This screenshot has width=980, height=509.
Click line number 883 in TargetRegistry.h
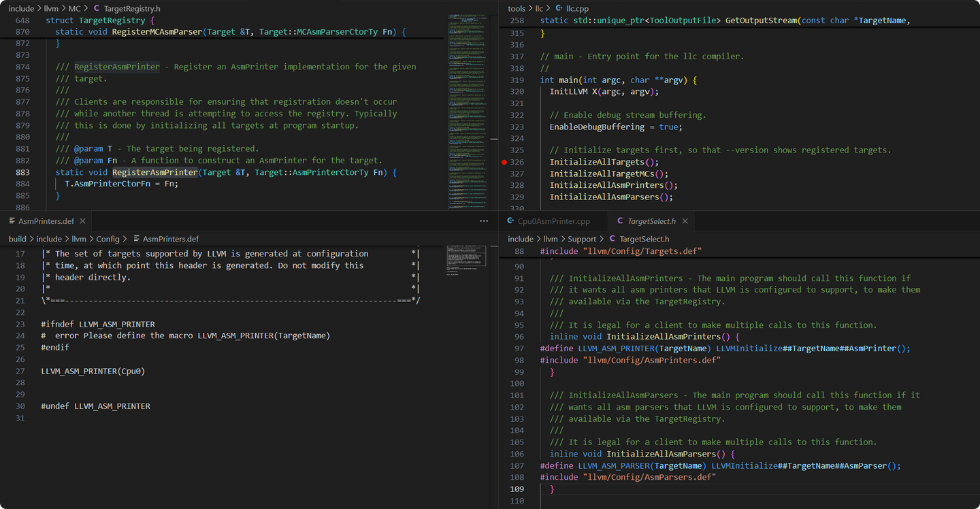click(x=22, y=172)
